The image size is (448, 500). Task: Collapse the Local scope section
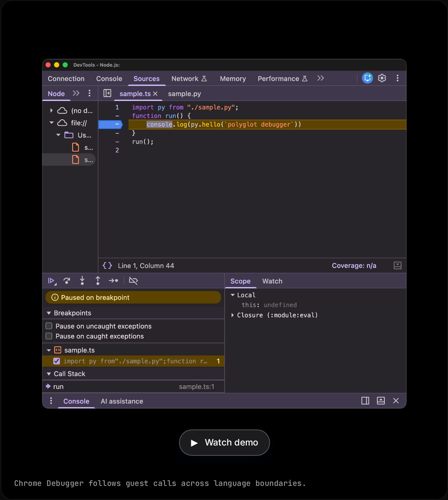pos(233,295)
